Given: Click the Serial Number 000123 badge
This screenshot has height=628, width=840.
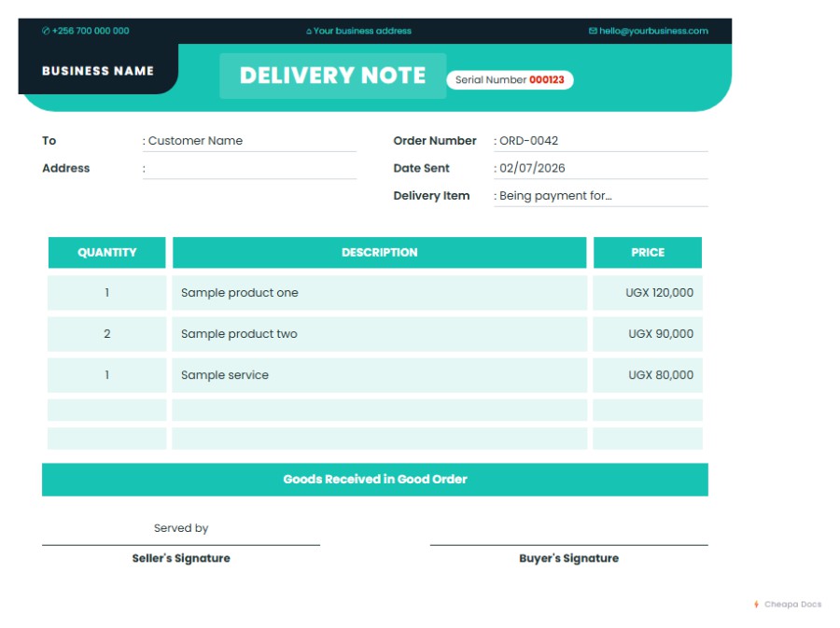Looking at the screenshot, I should (510, 79).
